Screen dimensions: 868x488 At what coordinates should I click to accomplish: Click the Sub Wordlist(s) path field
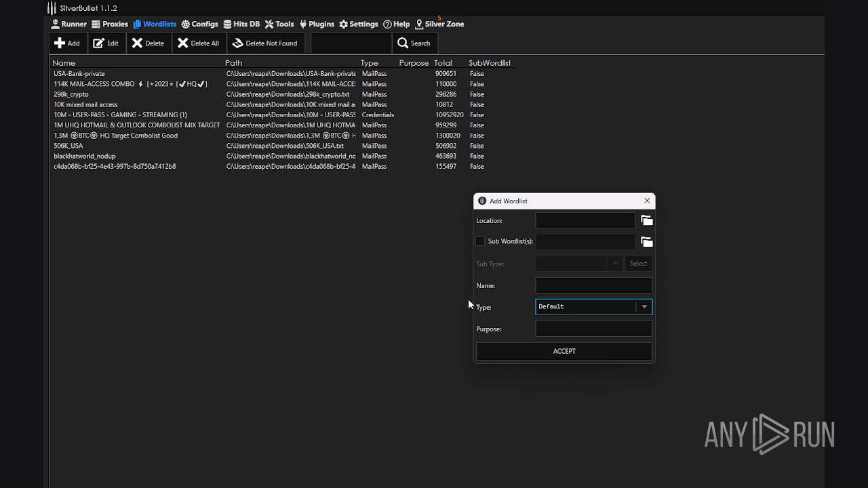(x=585, y=242)
